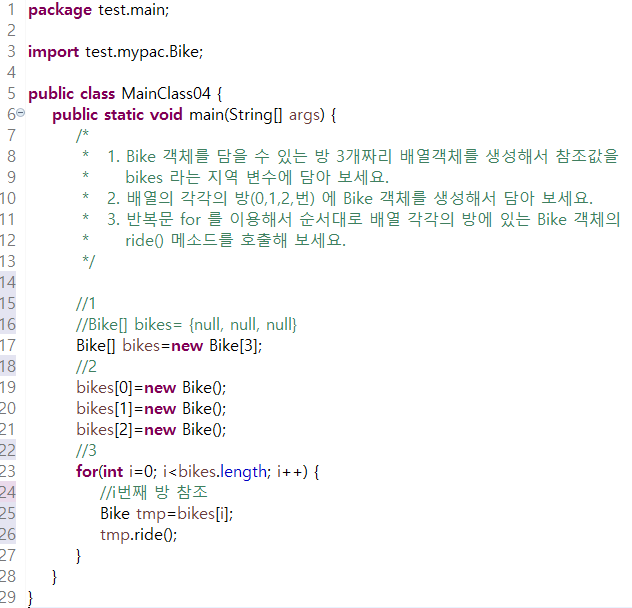Click the '//2' comment
This screenshot has height=608, width=632.
(x=86, y=366)
